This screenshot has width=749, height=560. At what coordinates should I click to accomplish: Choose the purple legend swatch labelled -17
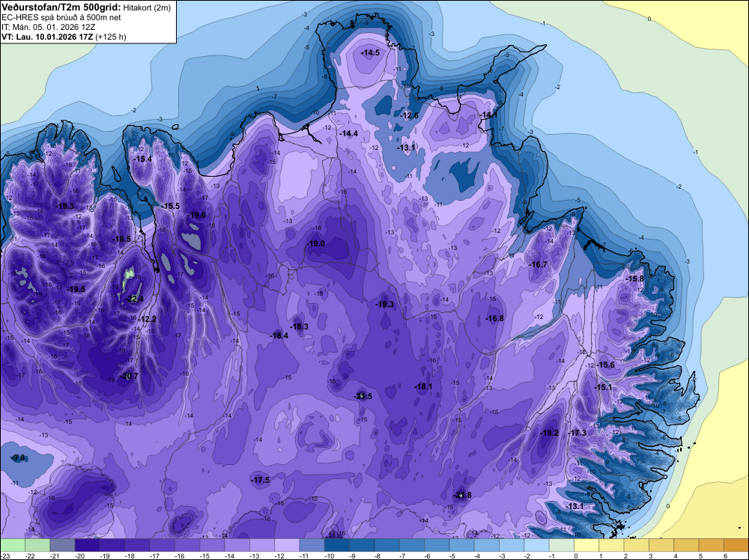tap(162, 545)
